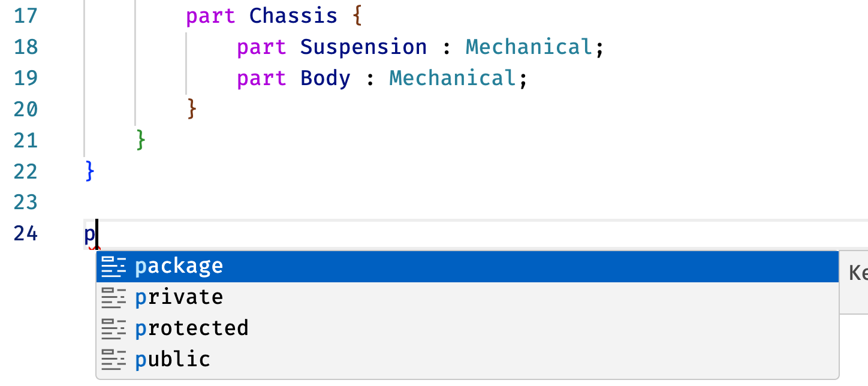
Task: Click line number 20 in the gutter
Action: 25,109
